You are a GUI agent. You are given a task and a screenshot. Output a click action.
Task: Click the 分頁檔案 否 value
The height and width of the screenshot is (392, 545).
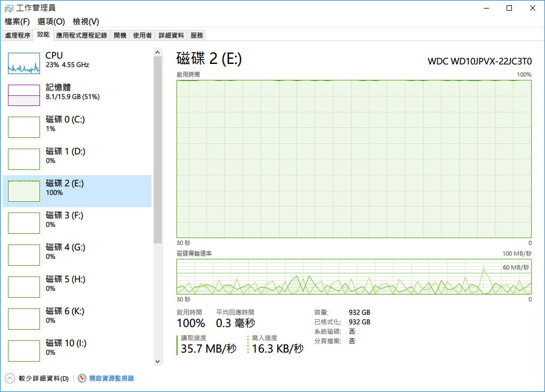[352, 341]
